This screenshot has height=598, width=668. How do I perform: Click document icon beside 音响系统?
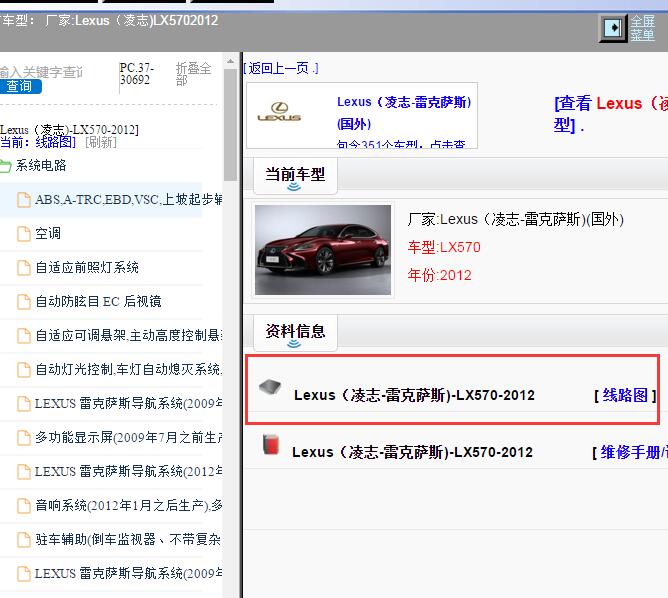24,506
